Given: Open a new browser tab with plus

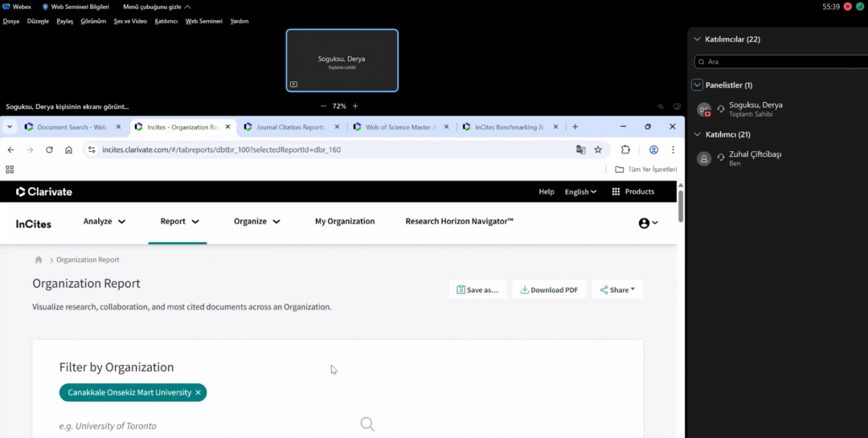Looking at the screenshot, I should 575,126.
